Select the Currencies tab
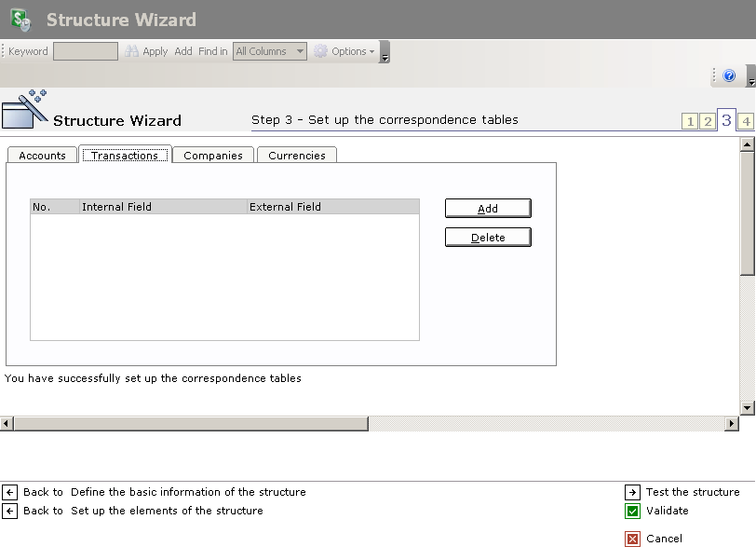This screenshot has width=756, height=560. pos(297,156)
